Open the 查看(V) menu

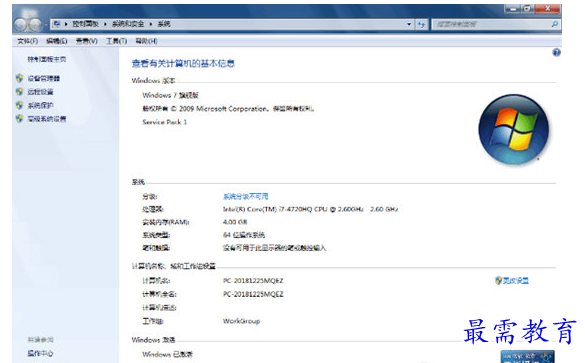[87, 41]
